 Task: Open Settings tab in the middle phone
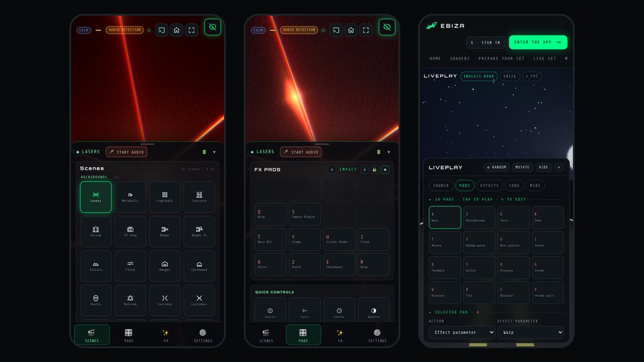coord(377,335)
